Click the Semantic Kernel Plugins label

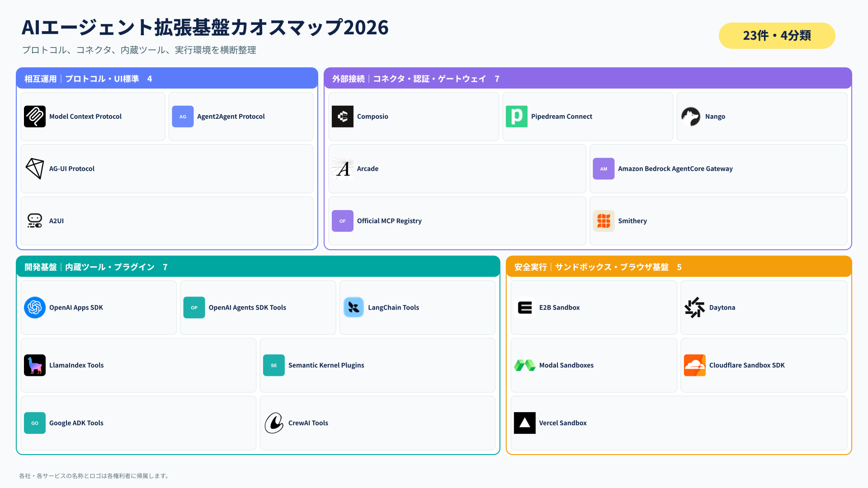326,365
